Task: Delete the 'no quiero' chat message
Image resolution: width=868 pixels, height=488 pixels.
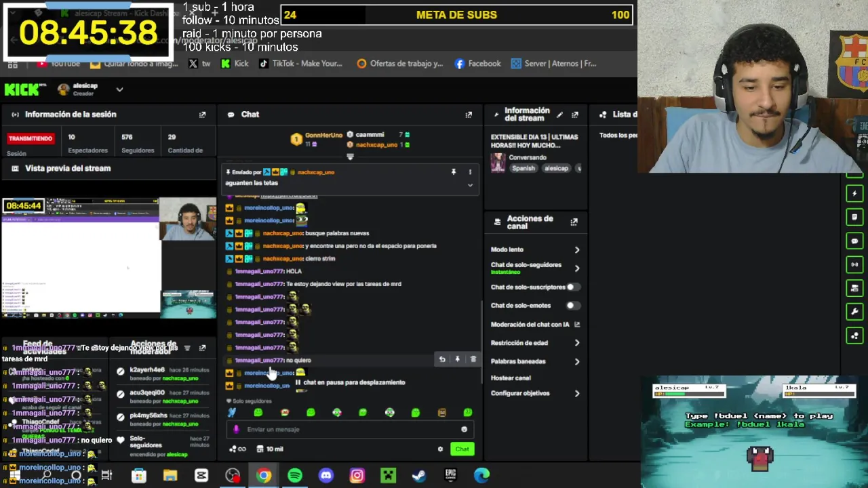Action: [473, 360]
